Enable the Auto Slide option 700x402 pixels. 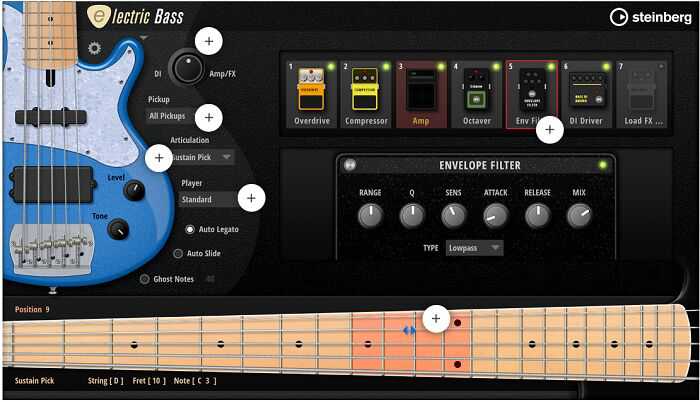click(x=178, y=253)
